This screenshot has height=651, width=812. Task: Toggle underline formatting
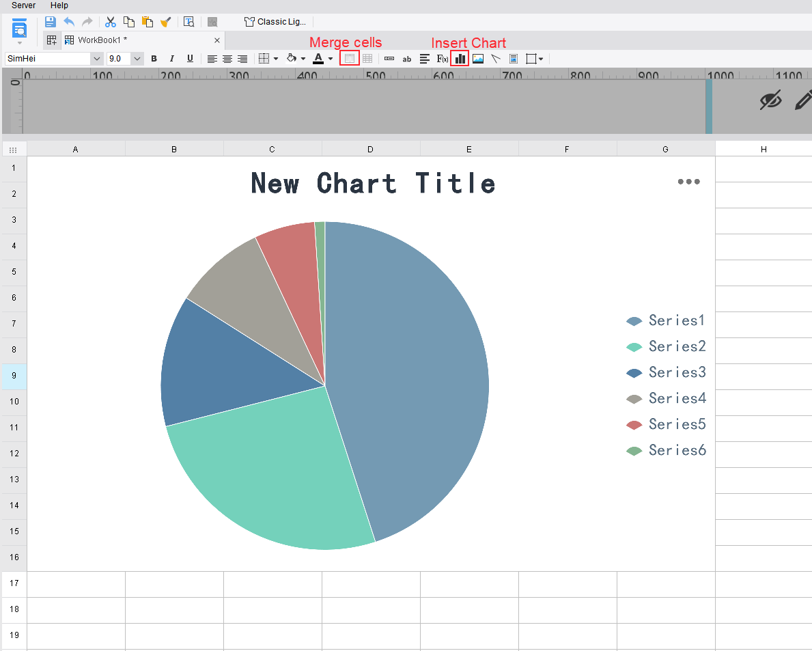tap(190, 59)
